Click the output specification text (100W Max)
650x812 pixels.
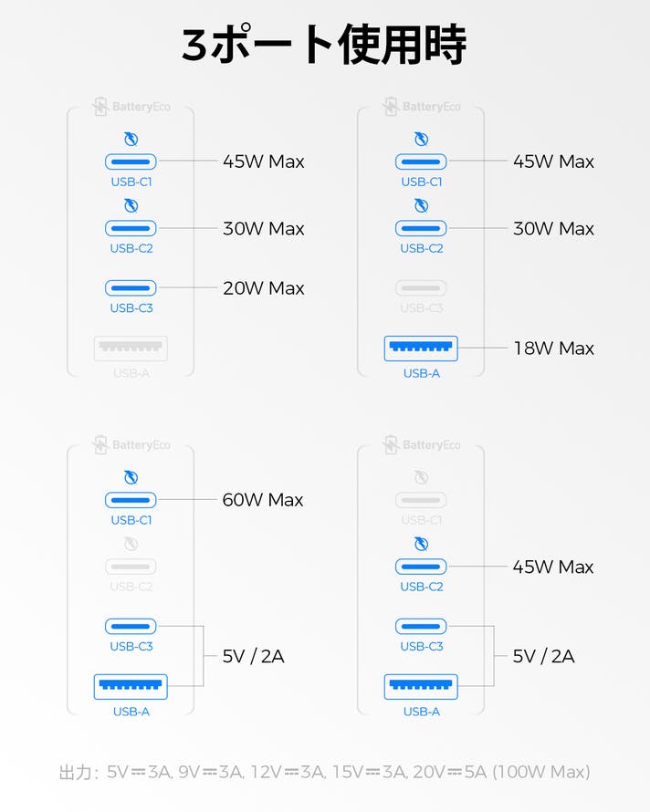324,772
